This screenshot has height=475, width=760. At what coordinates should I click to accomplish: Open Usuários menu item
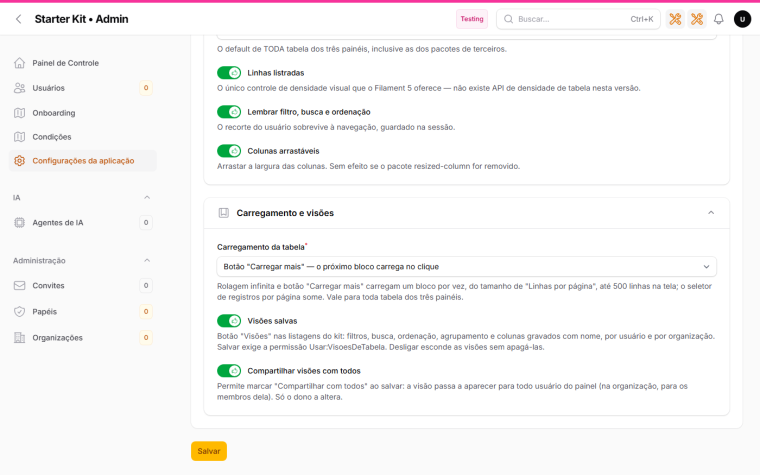(82, 88)
